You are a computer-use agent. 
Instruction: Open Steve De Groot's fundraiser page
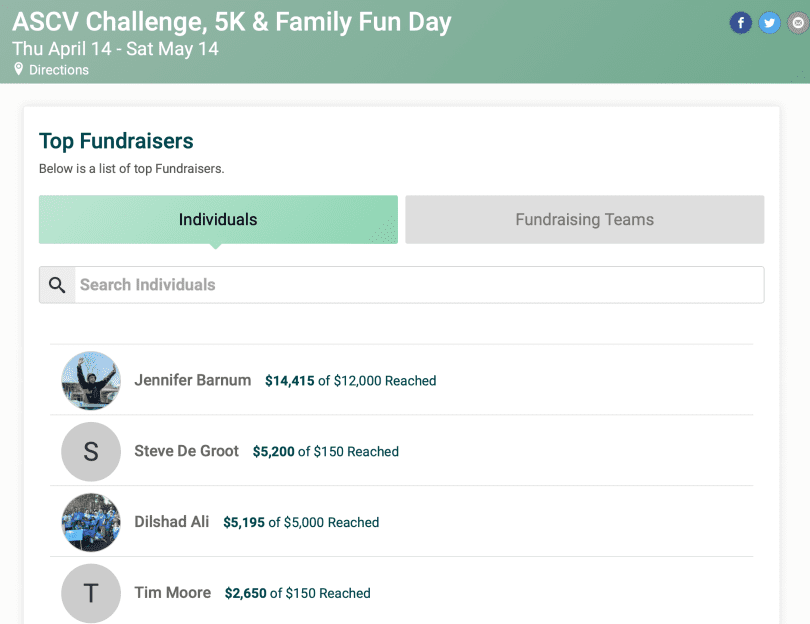[186, 451]
